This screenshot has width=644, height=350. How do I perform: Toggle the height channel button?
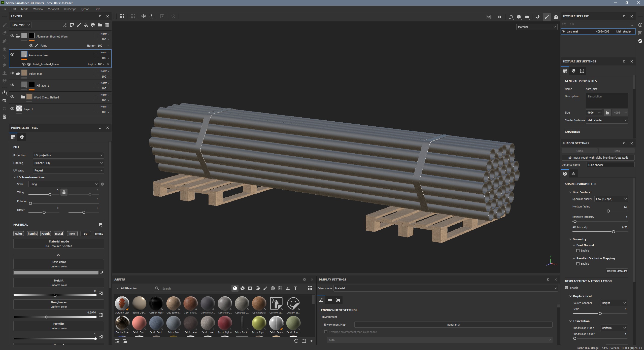(x=32, y=234)
